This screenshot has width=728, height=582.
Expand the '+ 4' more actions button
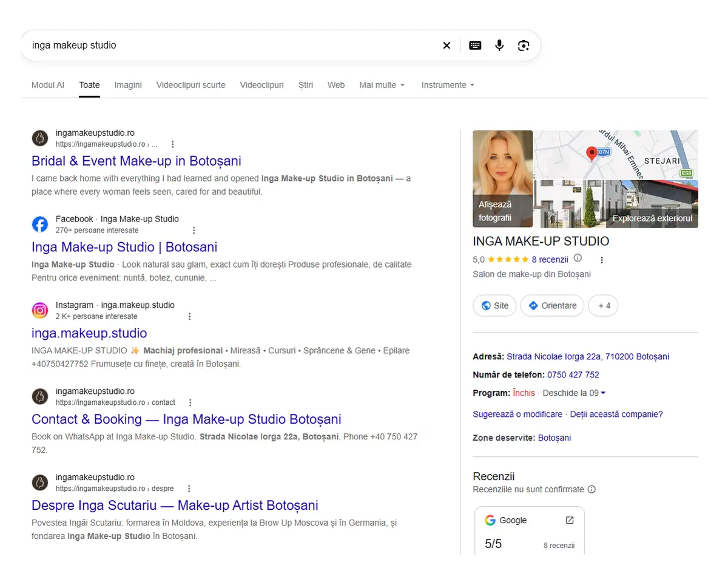pyautogui.click(x=603, y=306)
